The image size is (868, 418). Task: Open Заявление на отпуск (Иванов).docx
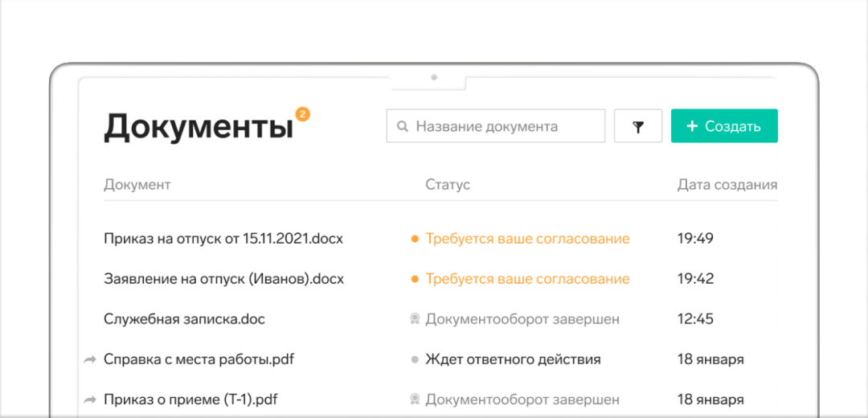223,279
